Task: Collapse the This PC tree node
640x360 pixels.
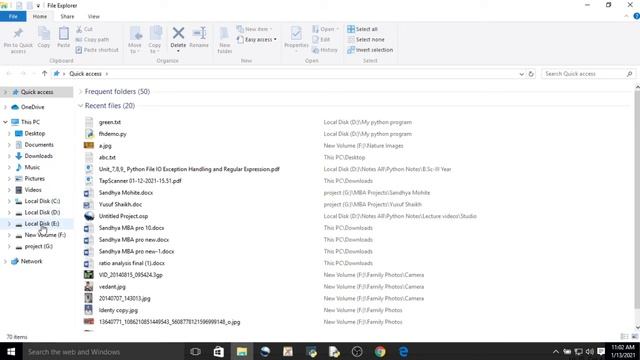Action: click(x=5, y=122)
